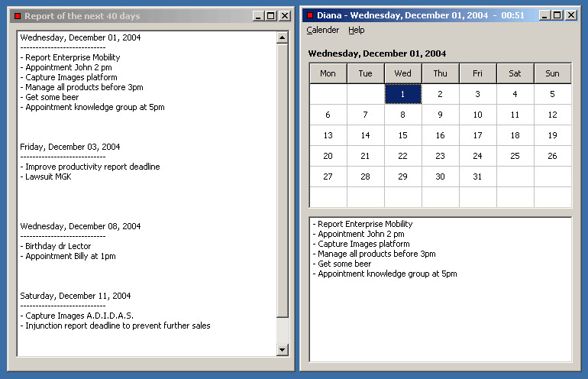Screen dimensions: 588x379
Task: Click the Thu column header
Action: 441,73
